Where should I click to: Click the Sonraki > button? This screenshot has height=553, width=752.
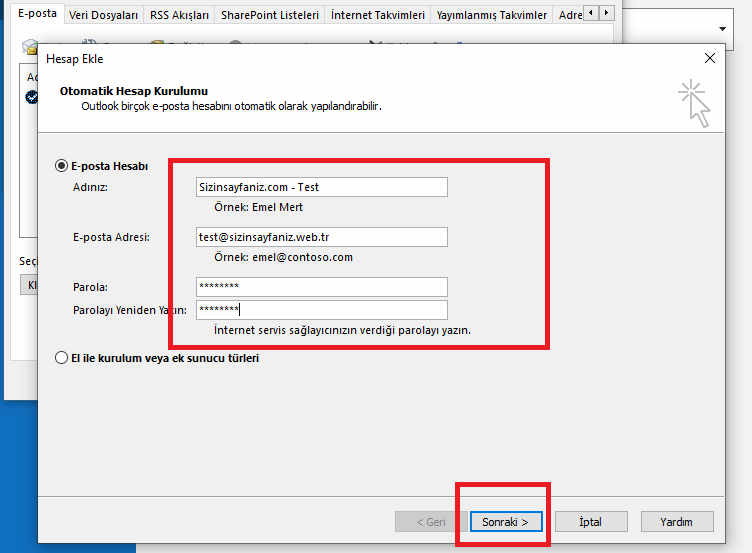[x=506, y=522]
